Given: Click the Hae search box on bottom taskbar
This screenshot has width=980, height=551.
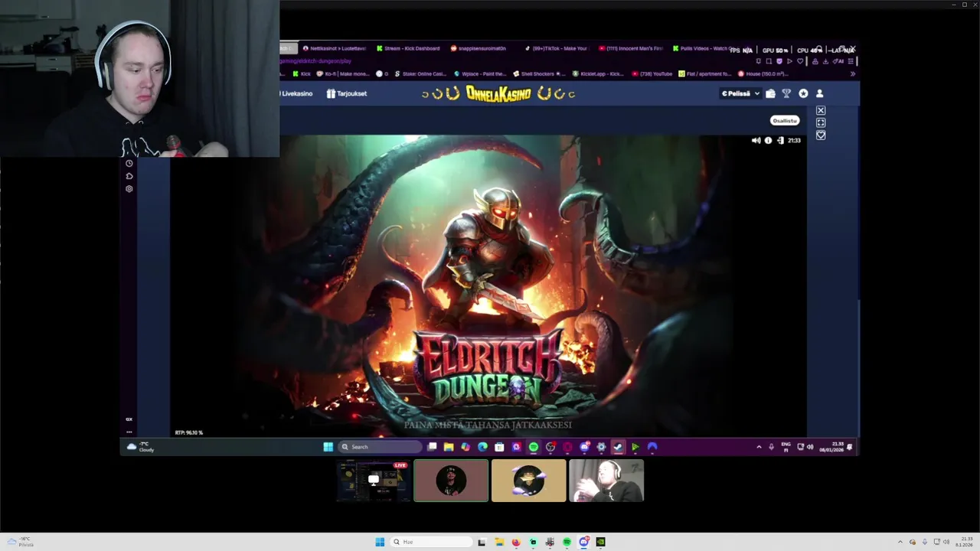Looking at the screenshot, I should pyautogui.click(x=431, y=542).
